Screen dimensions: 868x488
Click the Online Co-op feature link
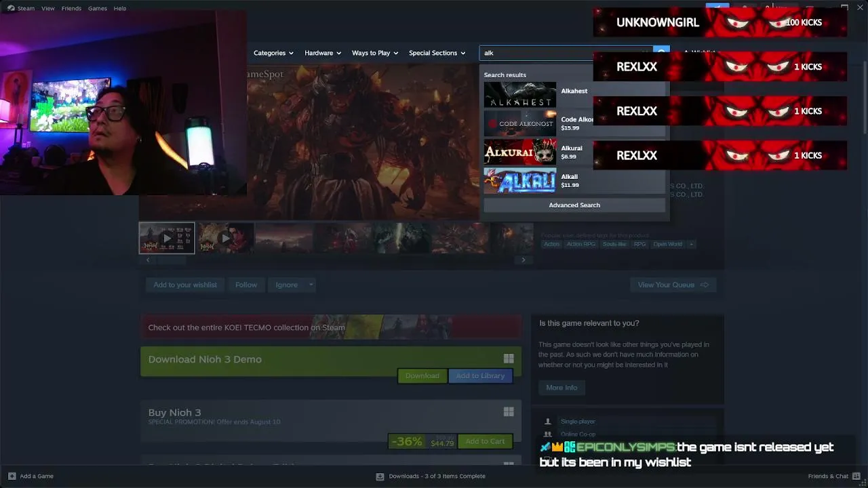578,434
